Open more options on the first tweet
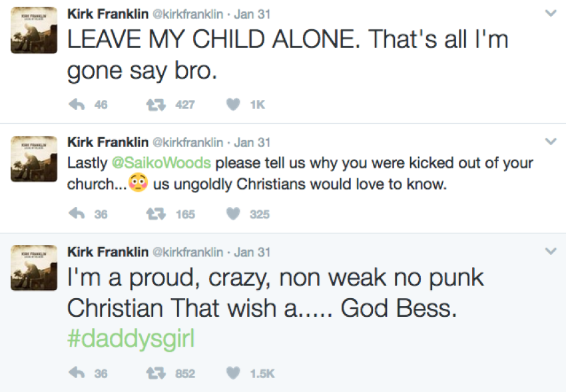Image resolution: width=566 pixels, height=392 pixels. pos(550,13)
